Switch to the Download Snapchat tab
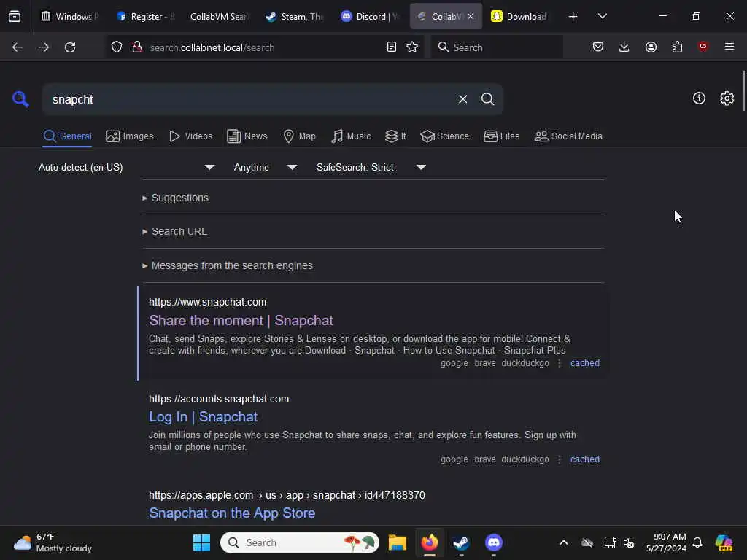 coord(519,17)
